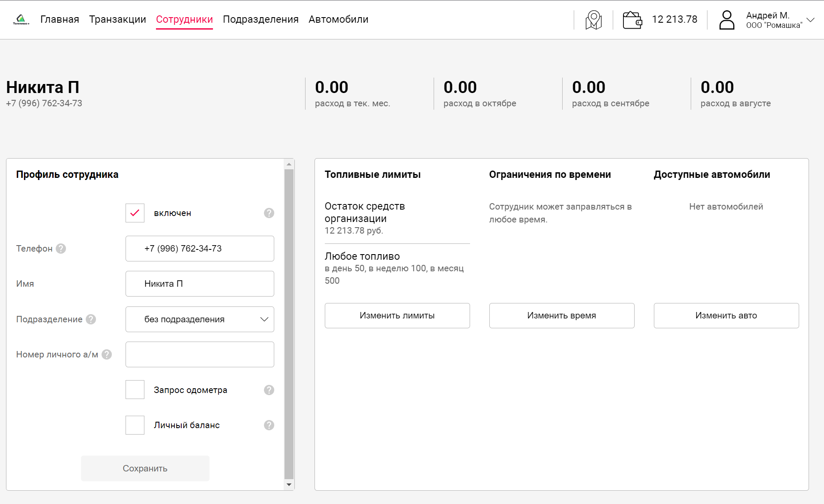Click the Номер личного а/м input field
The width and height of the screenshot is (824, 504).
[200, 354]
